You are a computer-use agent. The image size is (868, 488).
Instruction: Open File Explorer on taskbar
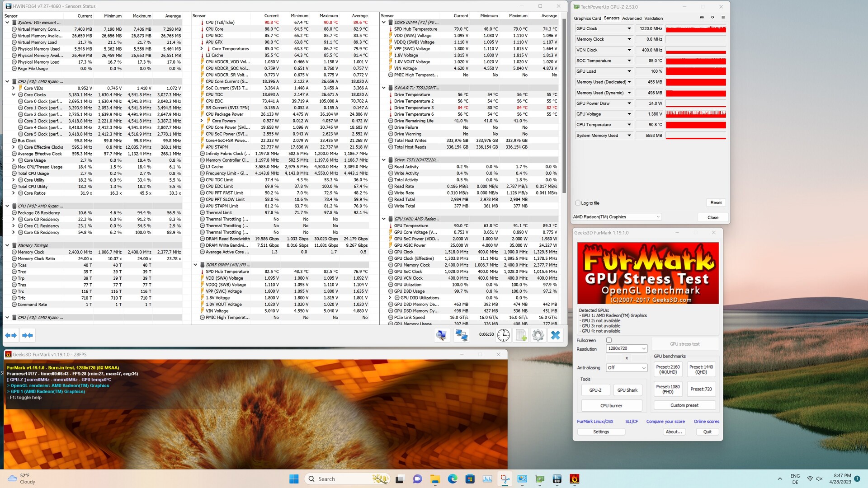435,479
